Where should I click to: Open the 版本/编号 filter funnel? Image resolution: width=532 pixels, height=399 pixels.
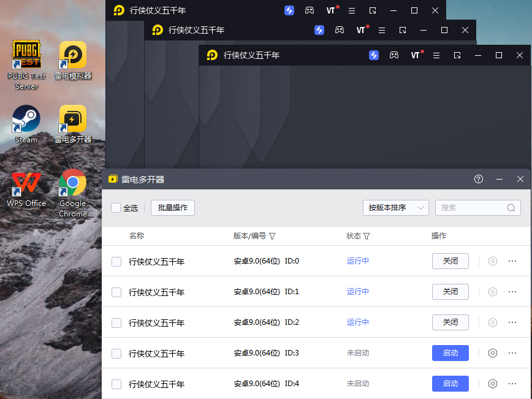pos(272,236)
